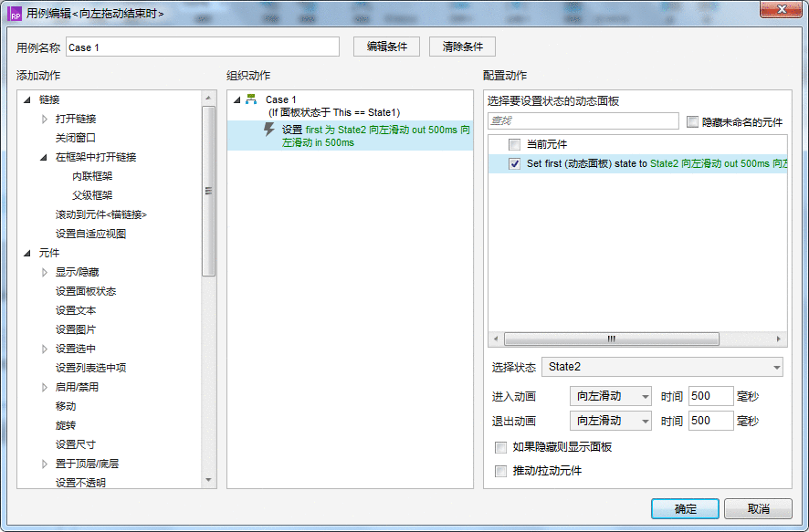Click the condition text If 面板状态于 This == State1

point(334,112)
